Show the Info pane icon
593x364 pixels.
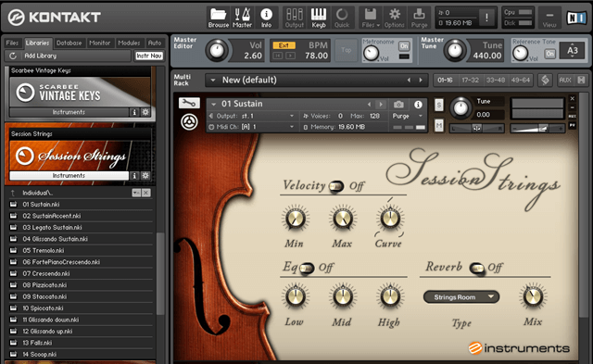266,18
